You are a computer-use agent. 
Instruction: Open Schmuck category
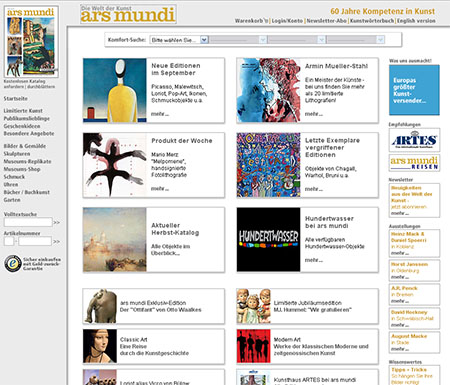coord(14,177)
